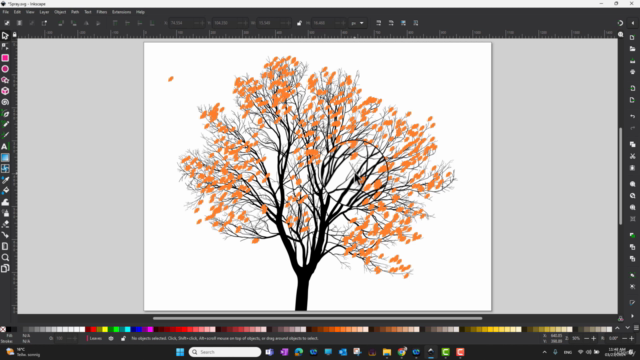Toggle snapping on or off
Image resolution: width=640 pixels, height=360 pixels.
click(x=620, y=23)
